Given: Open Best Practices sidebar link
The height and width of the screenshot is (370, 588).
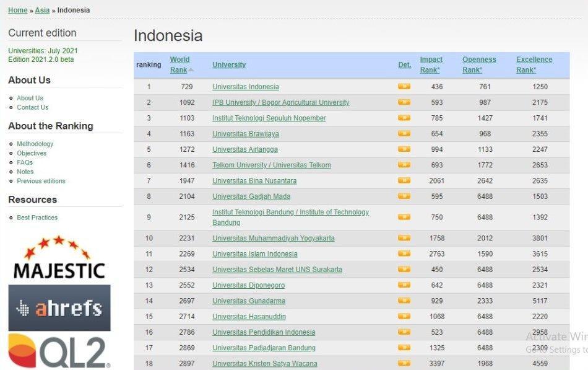Looking at the screenshot, I should click(37, 218).
